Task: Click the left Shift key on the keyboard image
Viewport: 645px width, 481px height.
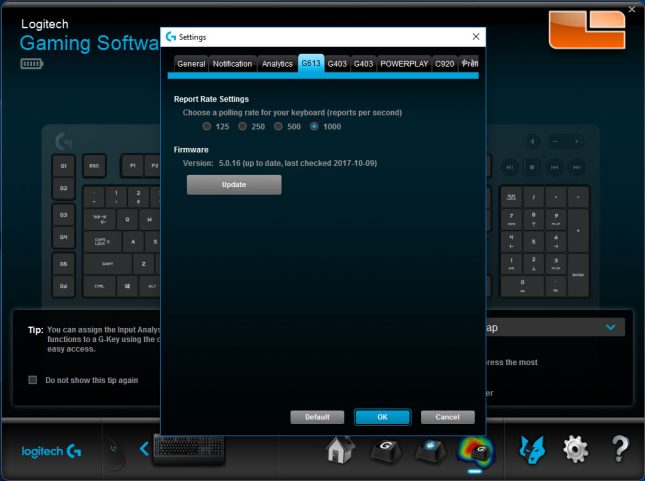Action: pyautogui.click(x=107, y=264)
